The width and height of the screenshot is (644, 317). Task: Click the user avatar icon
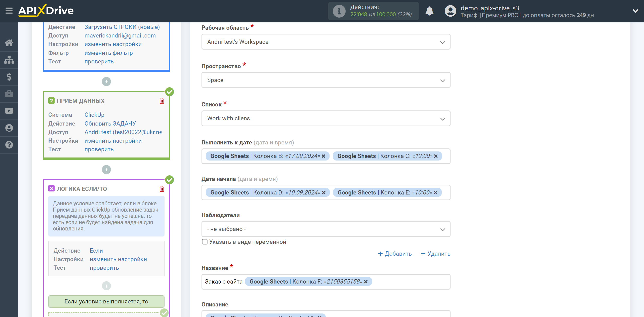pyautogui.click(x=450, y=11)
